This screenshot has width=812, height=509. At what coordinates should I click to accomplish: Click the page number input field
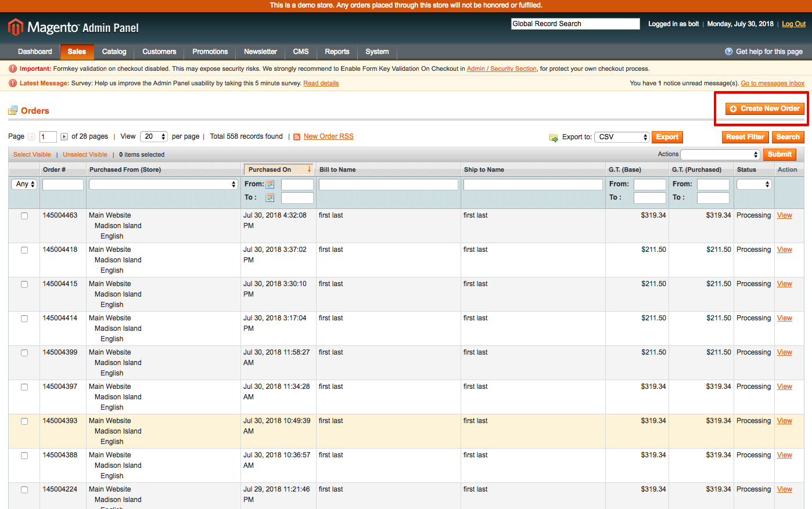pyautogui.click(x=48, y=137)
